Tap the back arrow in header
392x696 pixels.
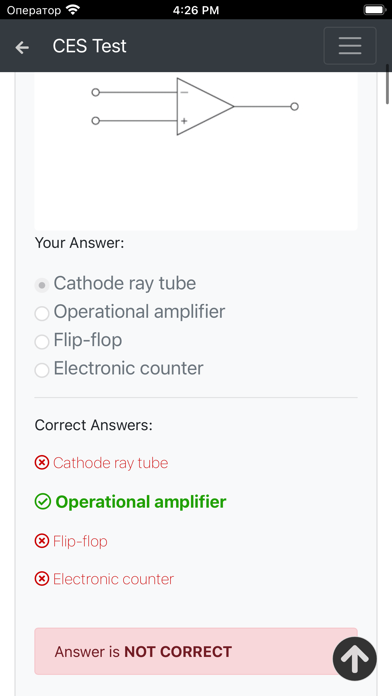click(22, 47)
